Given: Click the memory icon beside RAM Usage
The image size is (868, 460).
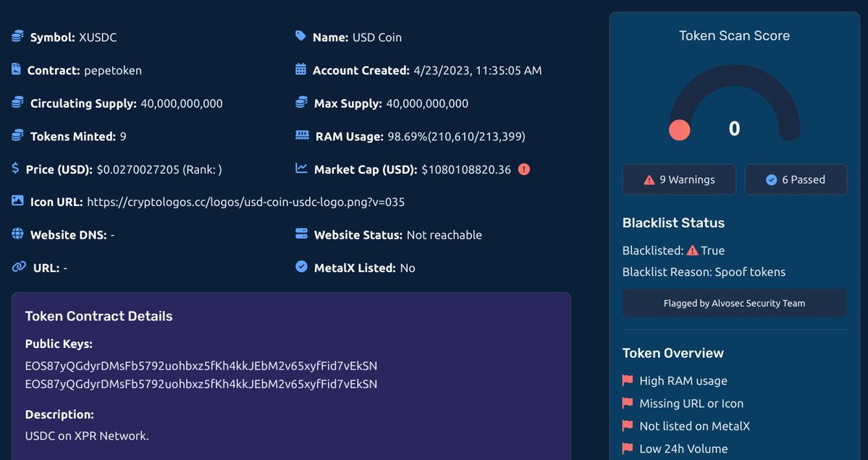Looking at the screenshot, I should (x=303, y=135).
